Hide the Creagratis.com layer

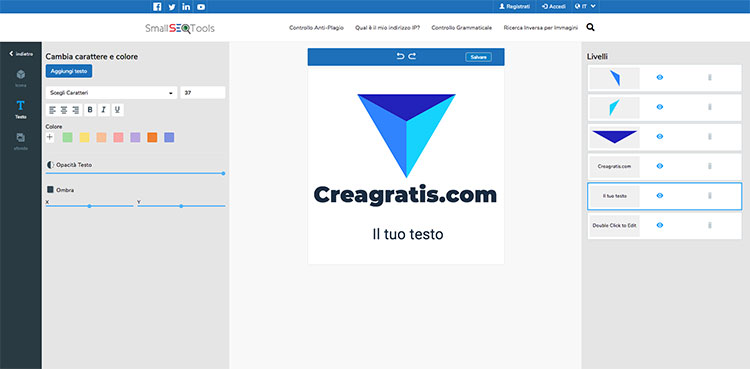pyautogui.click(x=660, y=166)
